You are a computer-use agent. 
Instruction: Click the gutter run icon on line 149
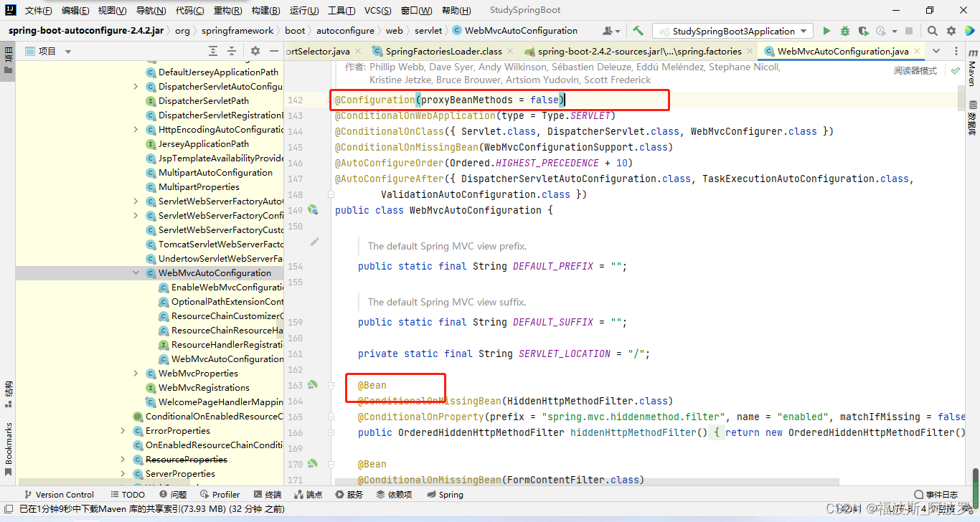pyautogui.click(x=313, y=210)
